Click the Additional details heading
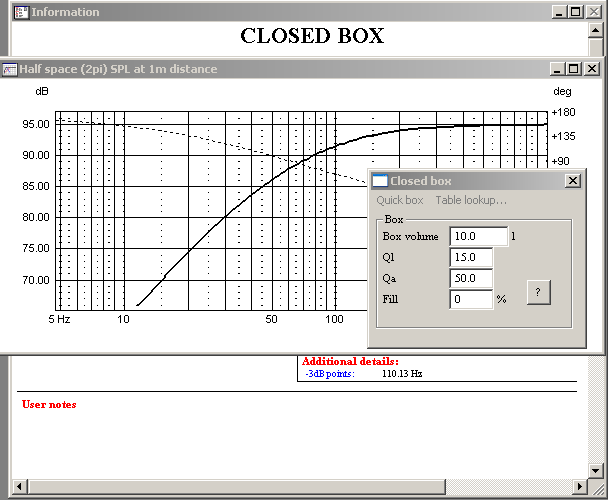The width and height of the screenshot is (608, 500). (x=350, y=362)
